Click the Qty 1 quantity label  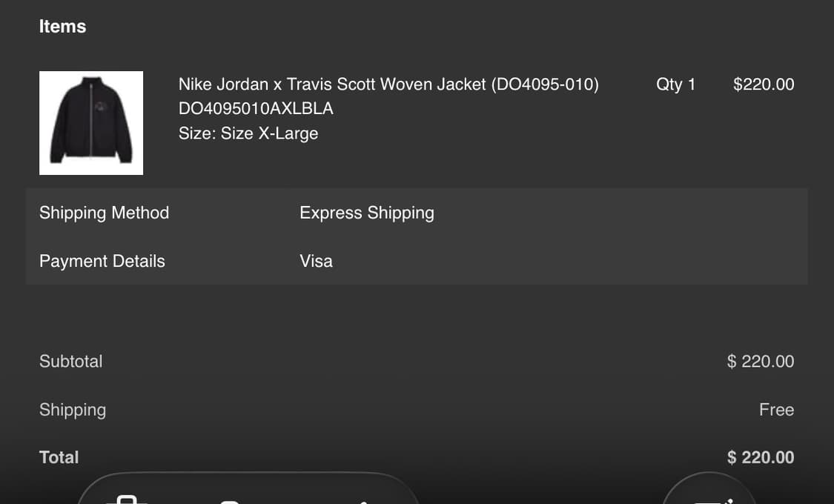point(675,84)
